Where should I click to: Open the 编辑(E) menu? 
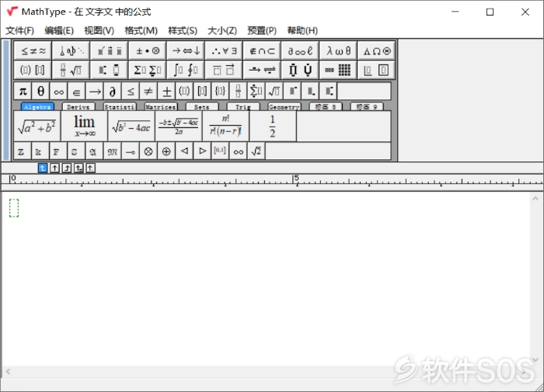click(59, 31)
